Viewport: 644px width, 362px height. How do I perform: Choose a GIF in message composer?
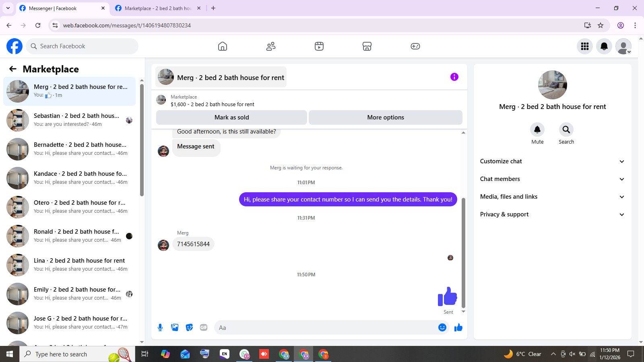pyautogui.click(x=204, y=327)
